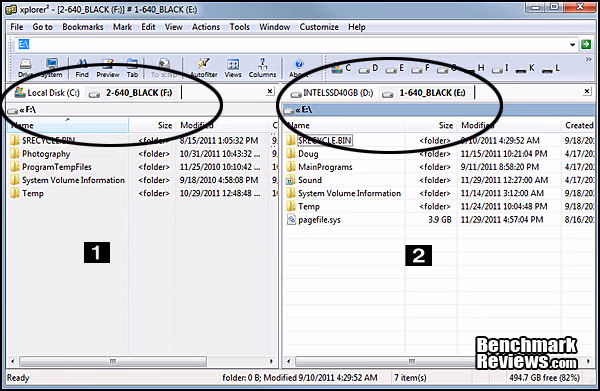The width and height of the screenshot is (600, 391).
Task: Close the left pane's active tab
Action: (270, 91)
